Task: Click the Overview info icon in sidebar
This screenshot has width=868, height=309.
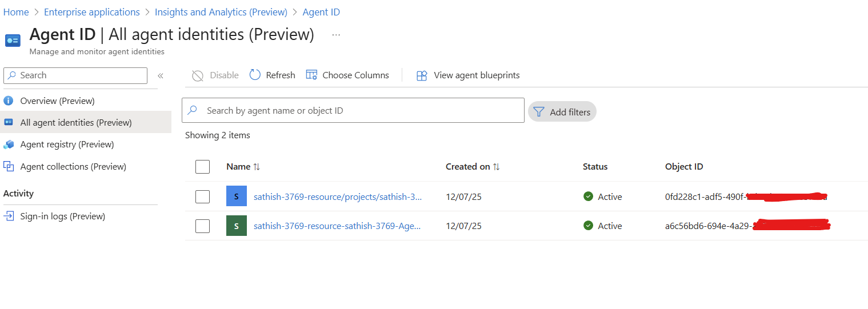Action: pyautogui.click(x=9, y=101)
